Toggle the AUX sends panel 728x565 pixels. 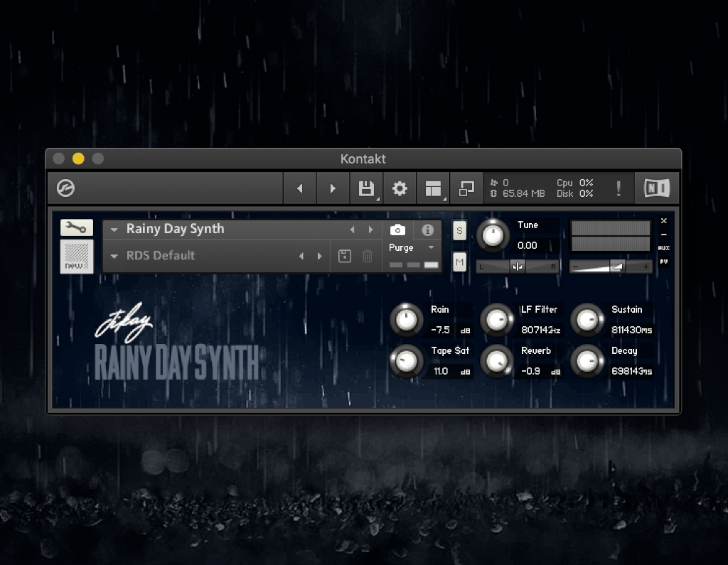[x=664, y=248]
